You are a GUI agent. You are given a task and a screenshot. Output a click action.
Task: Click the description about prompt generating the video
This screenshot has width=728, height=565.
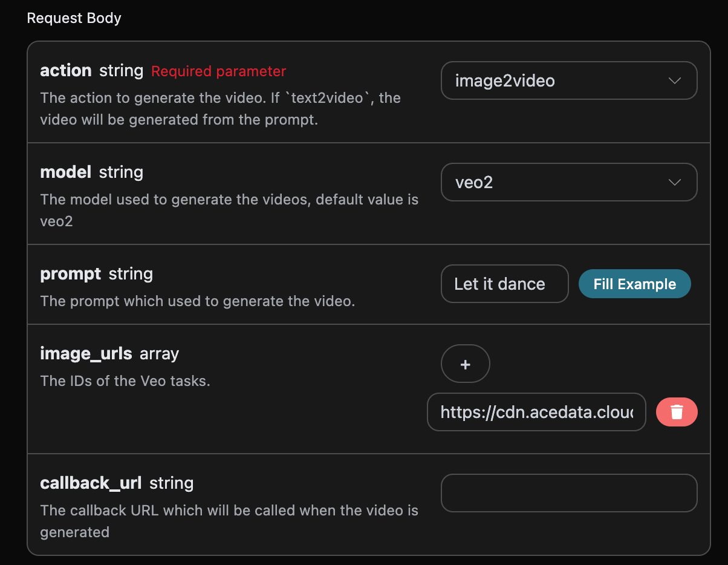tap(197, 301)
